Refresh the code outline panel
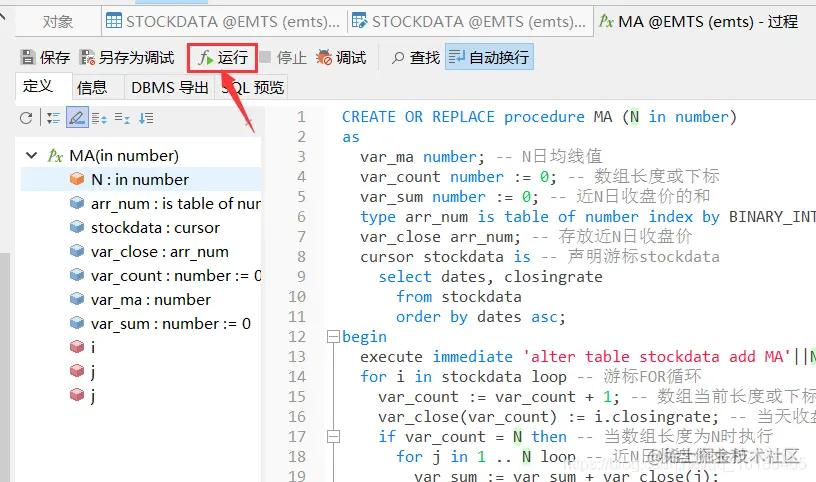 point(26,118)
